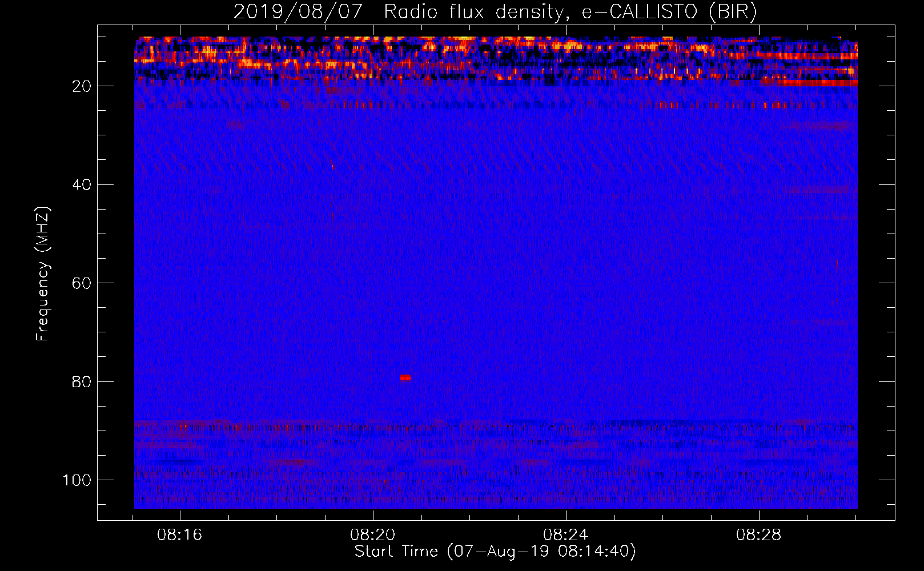The width and height of the screenshot is (924, 571).
Task: Click the 60 frequency tick label
Action: (82, 284)
